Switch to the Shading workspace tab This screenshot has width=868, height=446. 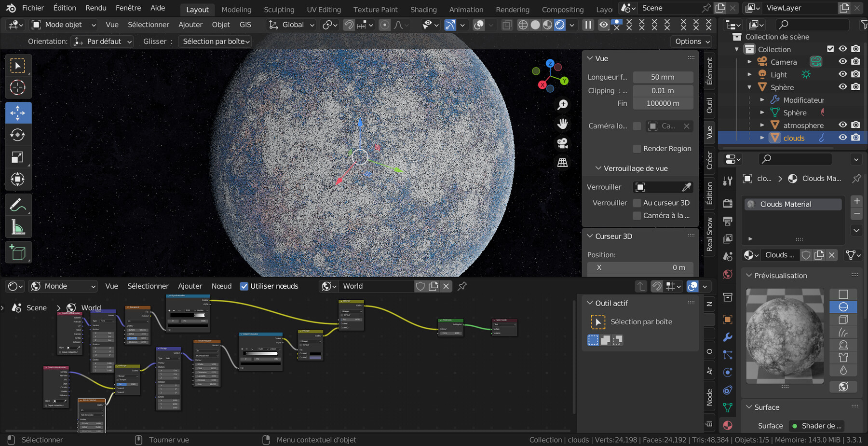pyautogui.click(x=423, y=9)
